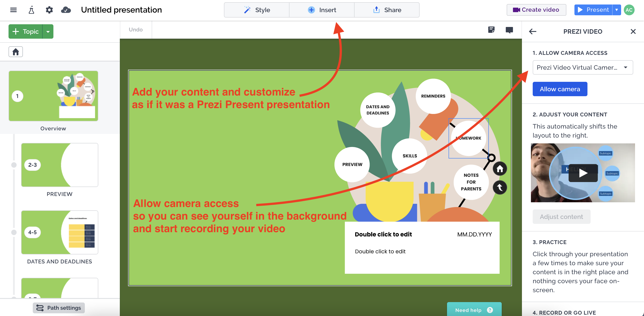Open Path settings
Image resolution: width=644 pixels, height=316 pixels.
[59, 308]
